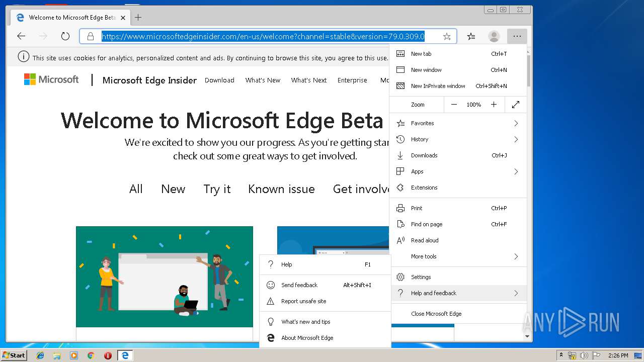Choose Close Microsoft Edge
The height and width of the screenshot is (362, 644).
[x=458, y=314]
